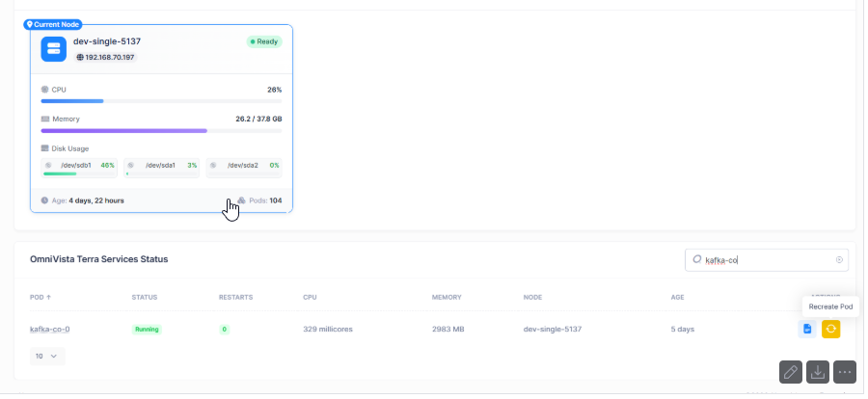Click the blue server node icon
Viewport: 868px width, 399px height.
54,49
